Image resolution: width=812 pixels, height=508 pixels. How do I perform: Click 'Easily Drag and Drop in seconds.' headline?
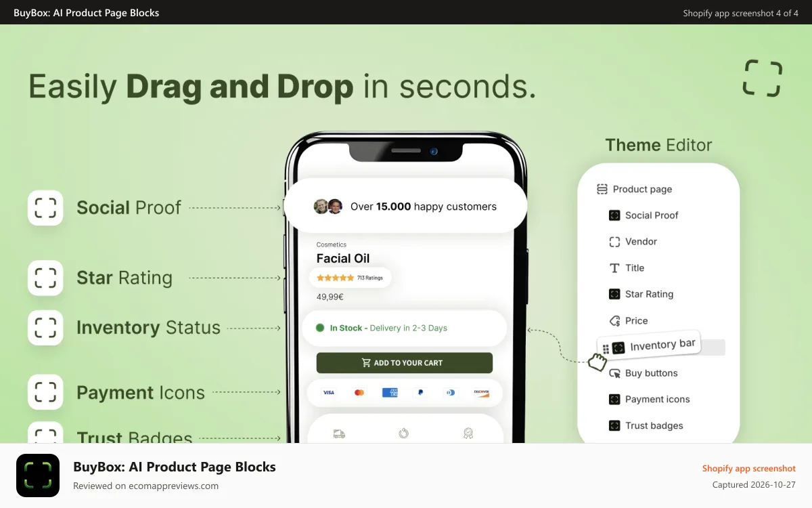coord(282,87)
